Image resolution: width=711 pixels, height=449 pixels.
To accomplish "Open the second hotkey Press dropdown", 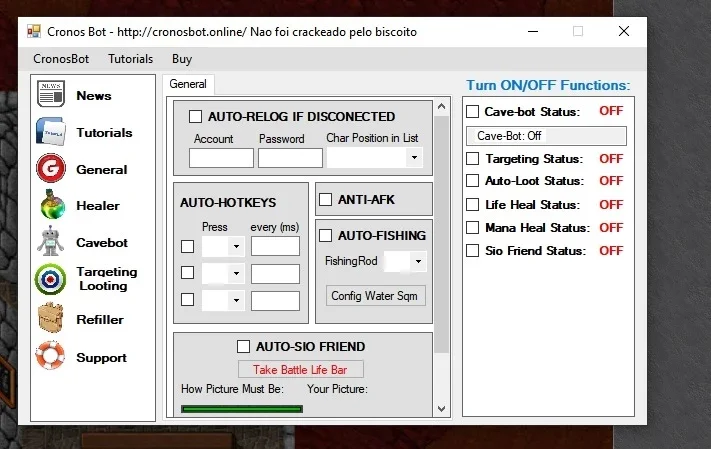I will pyautogui.click(x=223, y=273).
